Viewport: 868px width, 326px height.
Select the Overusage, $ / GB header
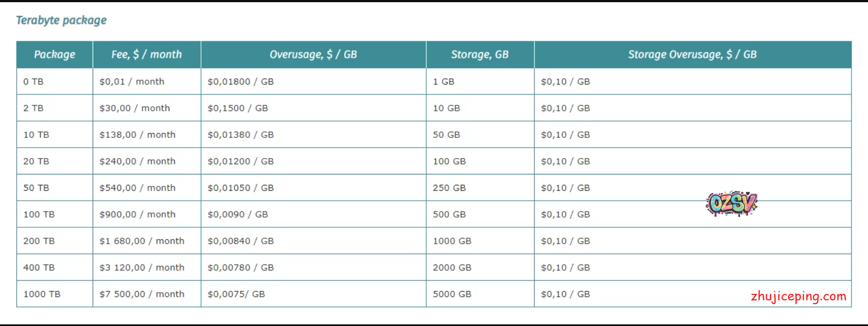[313, 55]
